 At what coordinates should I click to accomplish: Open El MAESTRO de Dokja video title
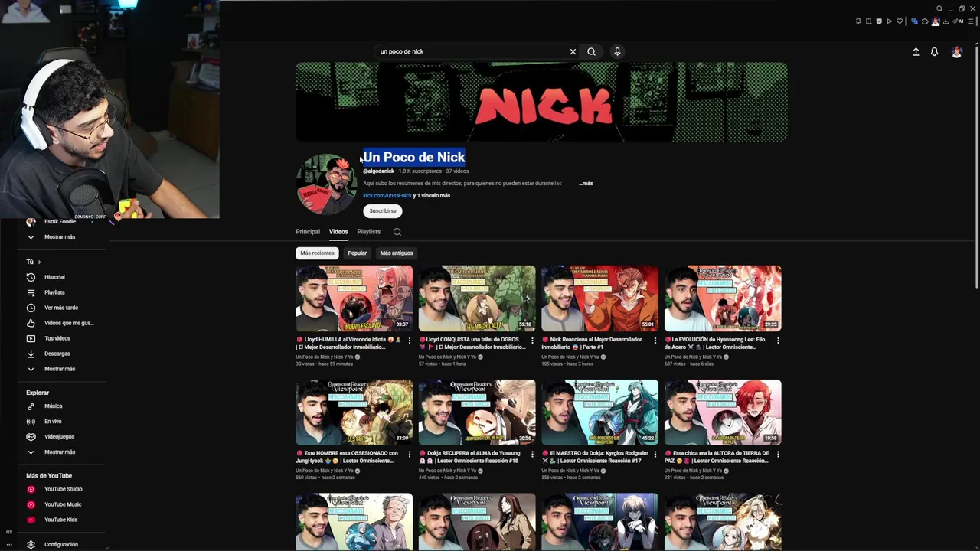click(596, 457)
